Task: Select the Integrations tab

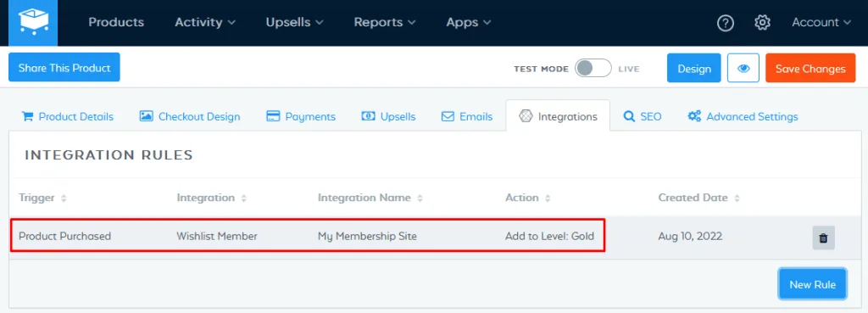Action: pos(558,116)
